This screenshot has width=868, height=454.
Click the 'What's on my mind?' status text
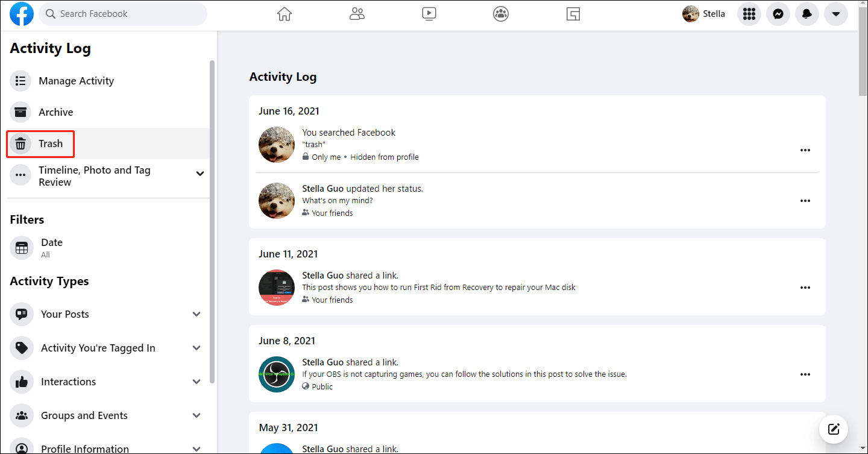(x=338, y=201)
